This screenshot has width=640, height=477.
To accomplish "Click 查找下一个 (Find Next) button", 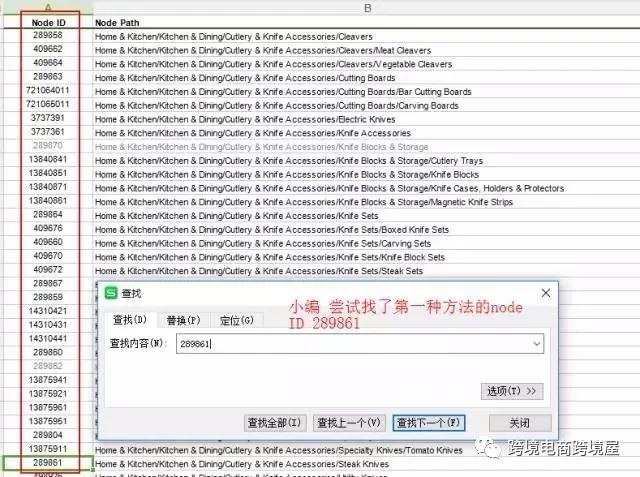I will pos(428,423).
